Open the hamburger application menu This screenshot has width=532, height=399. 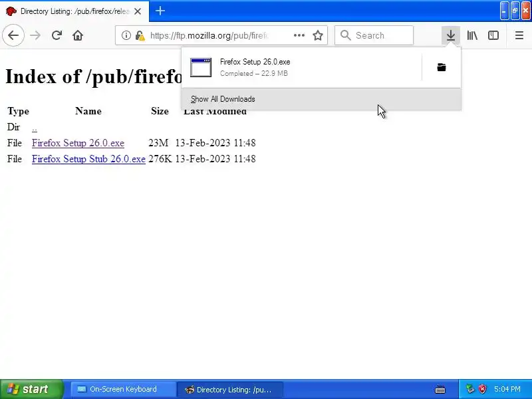point(519,35)
